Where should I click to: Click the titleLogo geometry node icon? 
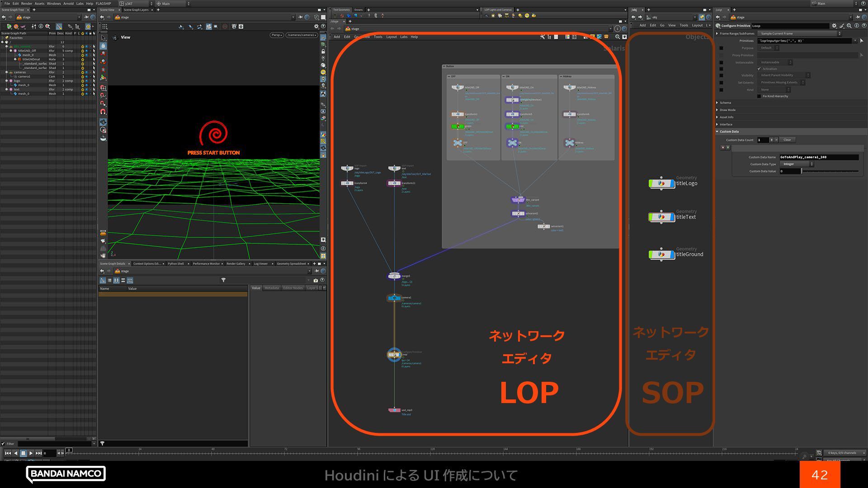coord(661,183)
